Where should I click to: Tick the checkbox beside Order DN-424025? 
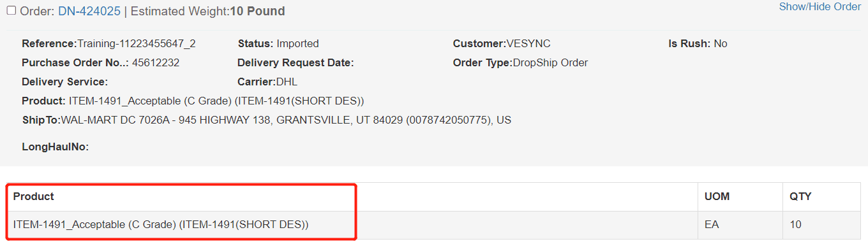(x=11, y=11)
